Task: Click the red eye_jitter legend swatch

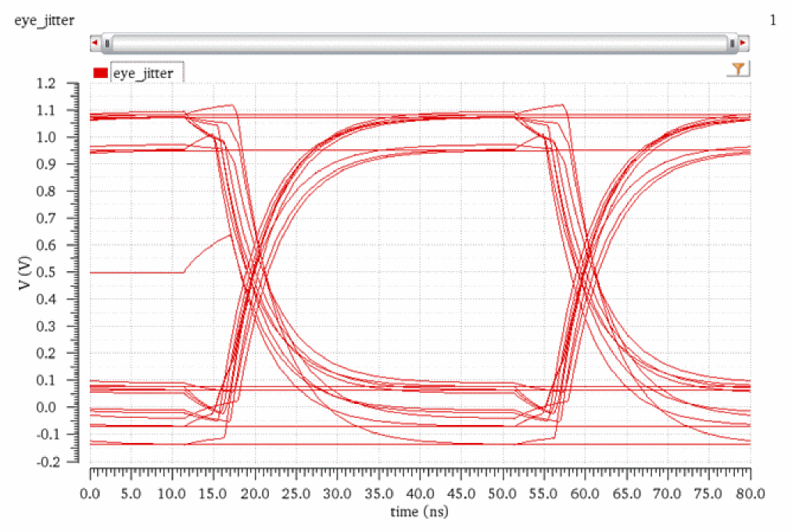Action: pyautogui.click(x=101, y=73)
